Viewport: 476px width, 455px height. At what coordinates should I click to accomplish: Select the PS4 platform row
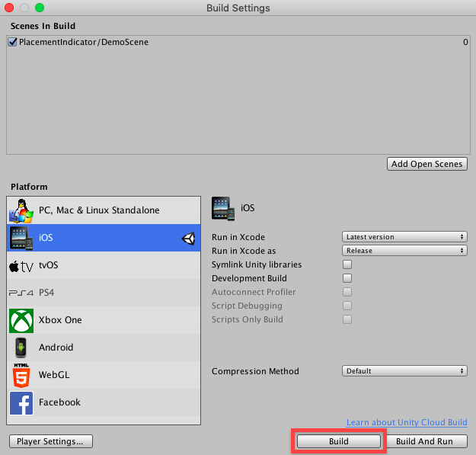point(104,293)
